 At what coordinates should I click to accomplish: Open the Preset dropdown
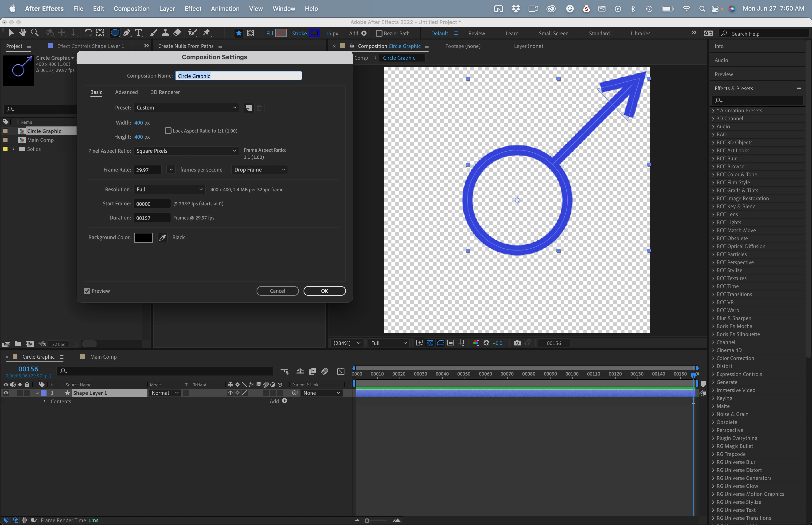[x=186, y=108]
